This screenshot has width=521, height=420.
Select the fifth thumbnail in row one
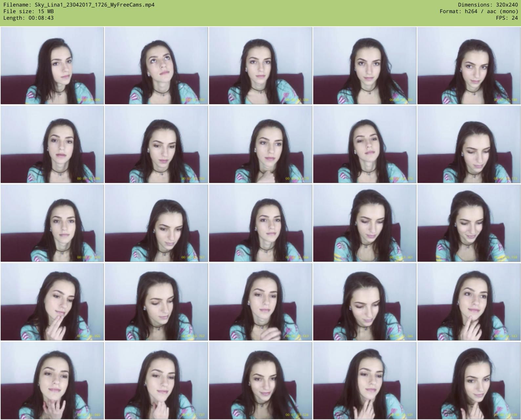[x=469, y=66]
